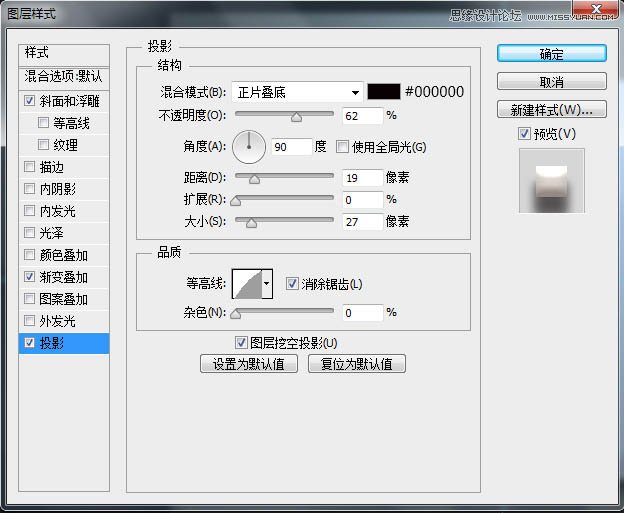Click the 不透明度 slider handle
This screenshot has height=513, width=624.
[x=296, y=117]
